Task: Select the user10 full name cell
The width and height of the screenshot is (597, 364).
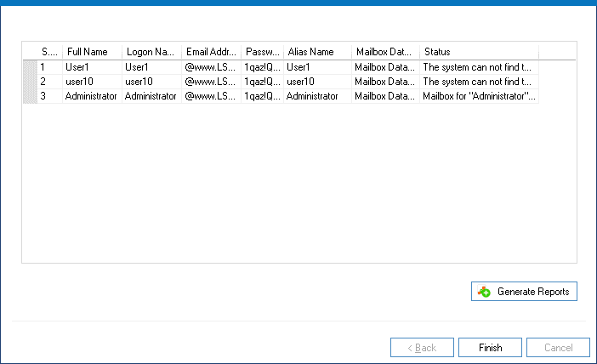Action: (92, 82)
